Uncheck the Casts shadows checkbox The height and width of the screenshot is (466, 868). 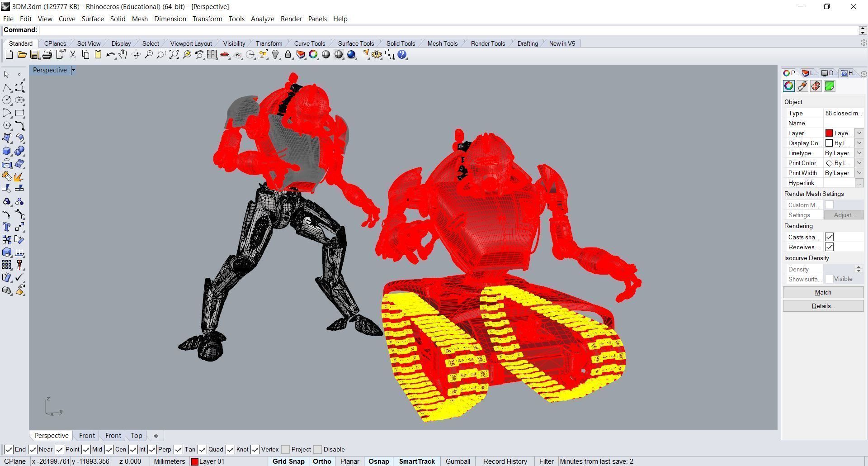tap(829, 237)
